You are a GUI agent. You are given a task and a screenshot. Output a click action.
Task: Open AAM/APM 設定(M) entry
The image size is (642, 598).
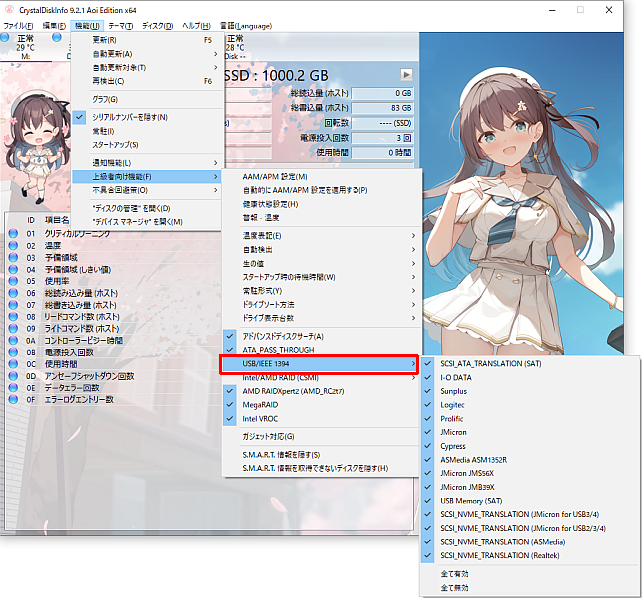[x=321, y=176]
